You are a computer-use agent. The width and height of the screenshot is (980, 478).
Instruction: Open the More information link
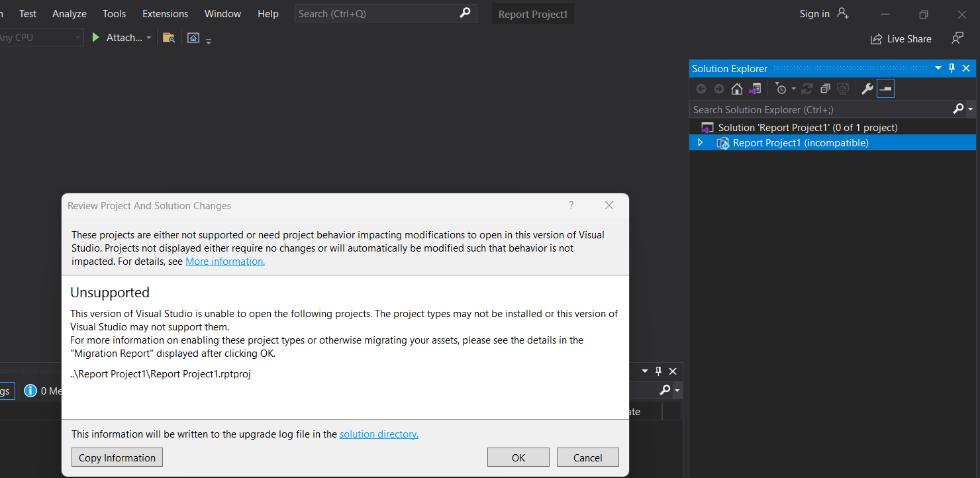point(225,262)
